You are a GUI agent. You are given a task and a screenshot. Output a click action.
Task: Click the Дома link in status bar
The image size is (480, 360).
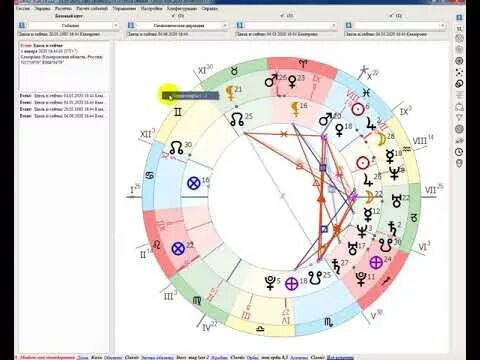(x=83, y=357)
